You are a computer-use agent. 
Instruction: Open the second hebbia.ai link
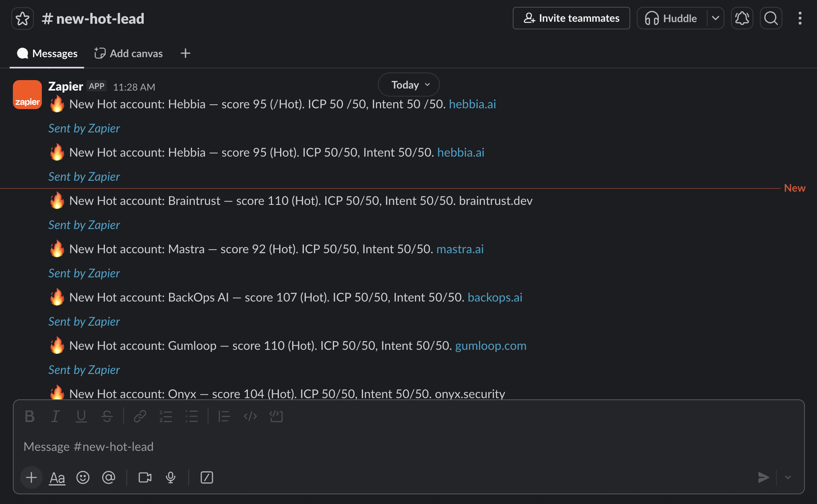pos(461,152)
